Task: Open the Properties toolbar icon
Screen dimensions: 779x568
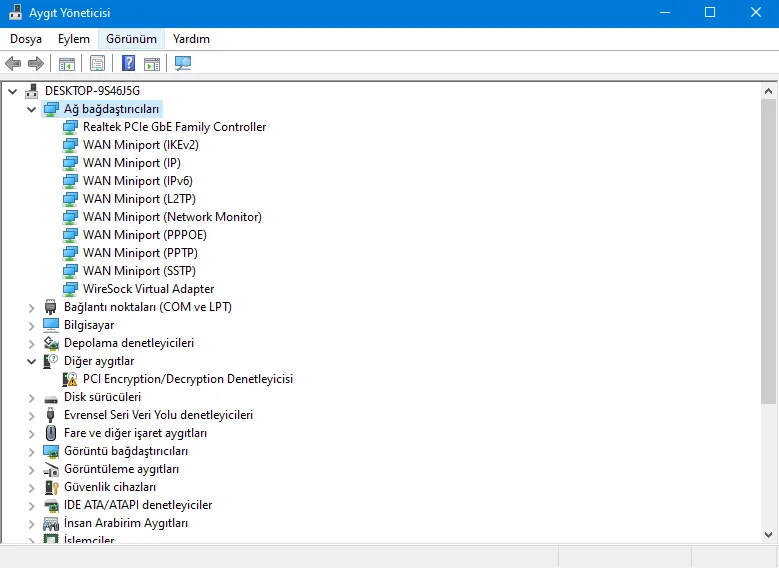Action: [97, 63]
